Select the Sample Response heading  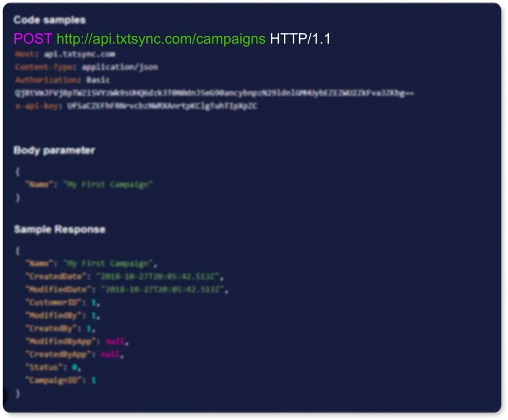[60, 229]
